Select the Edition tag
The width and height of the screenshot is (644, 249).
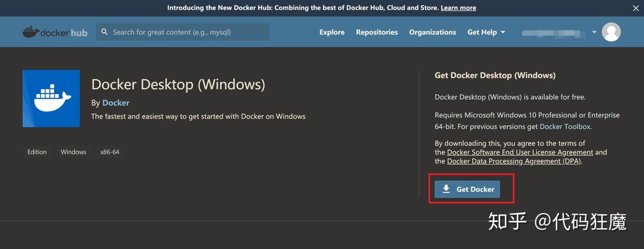[37, 152]
